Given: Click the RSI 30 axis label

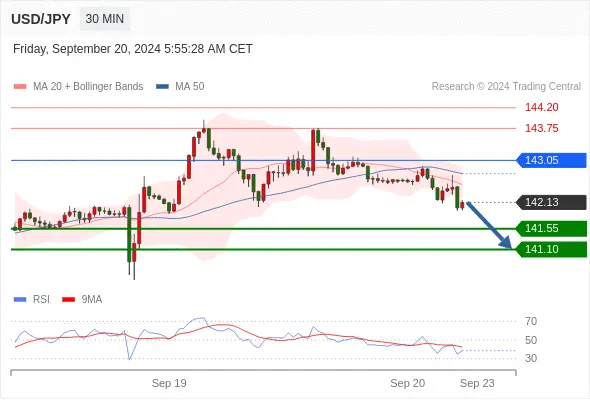Looking at the screenshot, I should click(531, 358).
